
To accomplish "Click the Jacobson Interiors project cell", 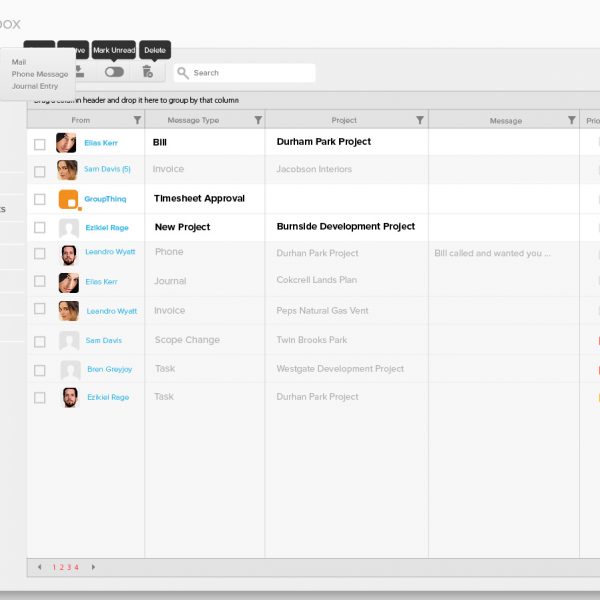I will click(314, 169).
